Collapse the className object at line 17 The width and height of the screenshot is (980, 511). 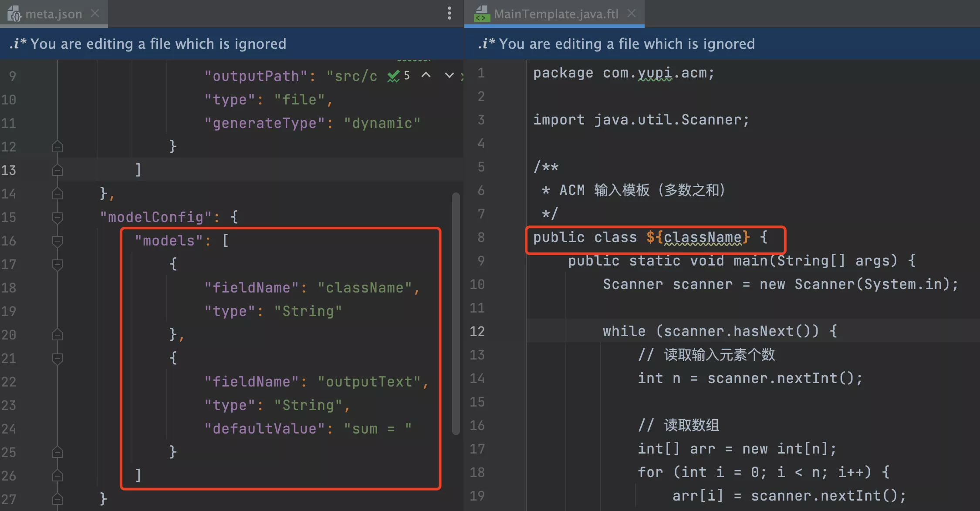pyautogui.click(x=57, y=264)
